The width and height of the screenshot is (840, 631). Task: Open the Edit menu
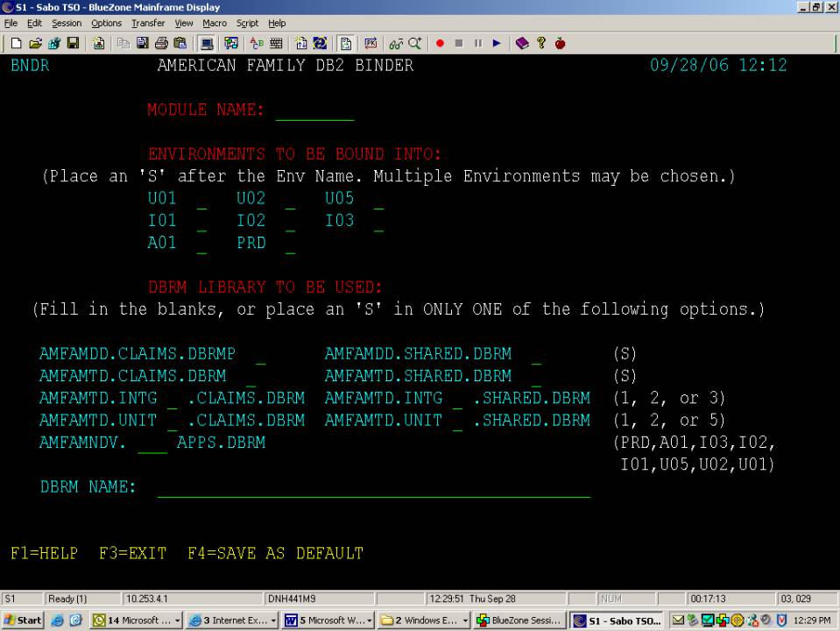34,23
